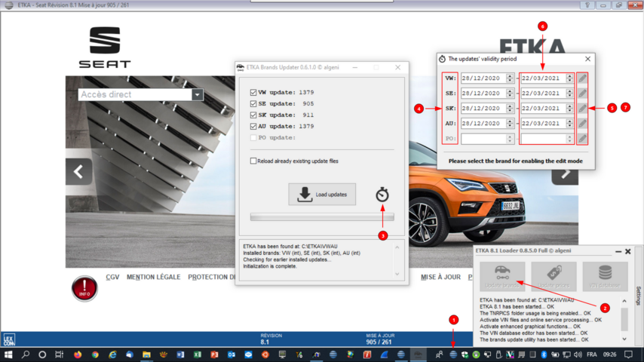Viewport: 644px width, 362px height.
Task: Click the SK start date stepper arrows
Action: coord(510,108)
